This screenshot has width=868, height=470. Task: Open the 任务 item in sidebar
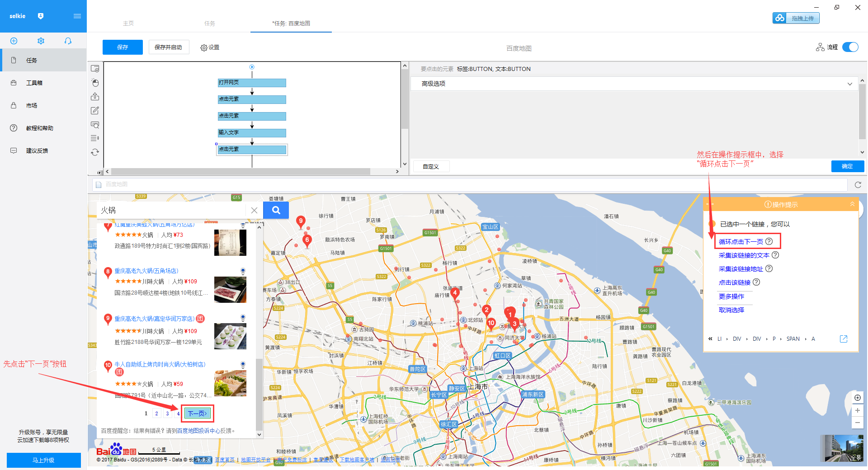point(43,60)
